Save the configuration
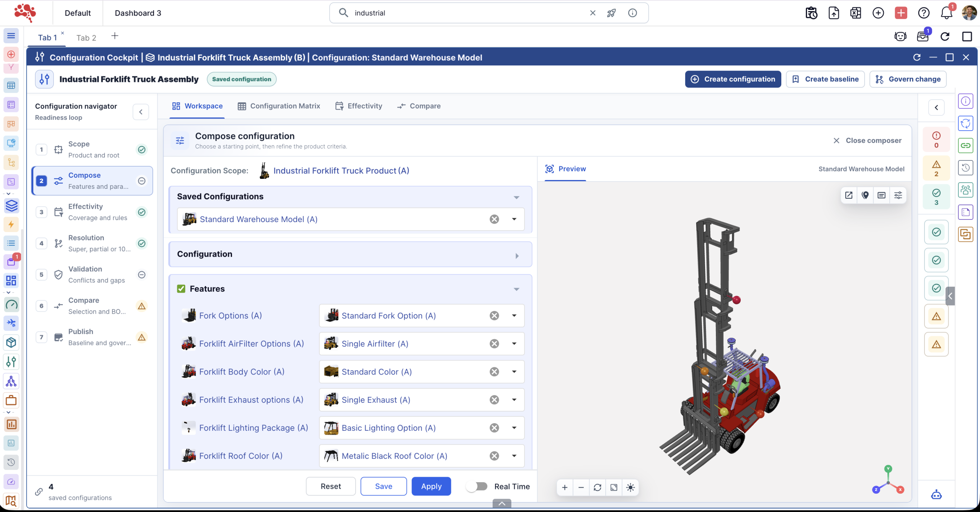Screen dimensions: 980x512 pos(384,486)
